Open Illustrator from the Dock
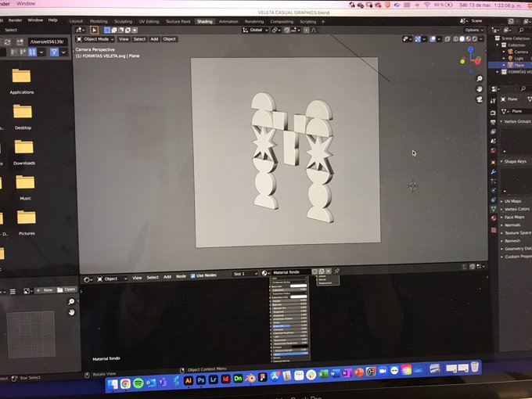 [189, 381]
